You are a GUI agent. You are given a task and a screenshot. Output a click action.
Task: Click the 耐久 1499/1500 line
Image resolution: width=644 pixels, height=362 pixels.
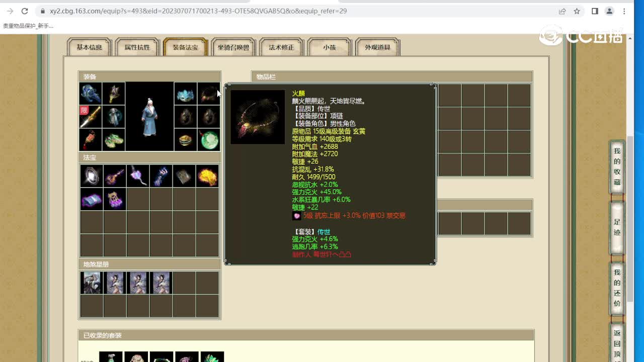314,177
